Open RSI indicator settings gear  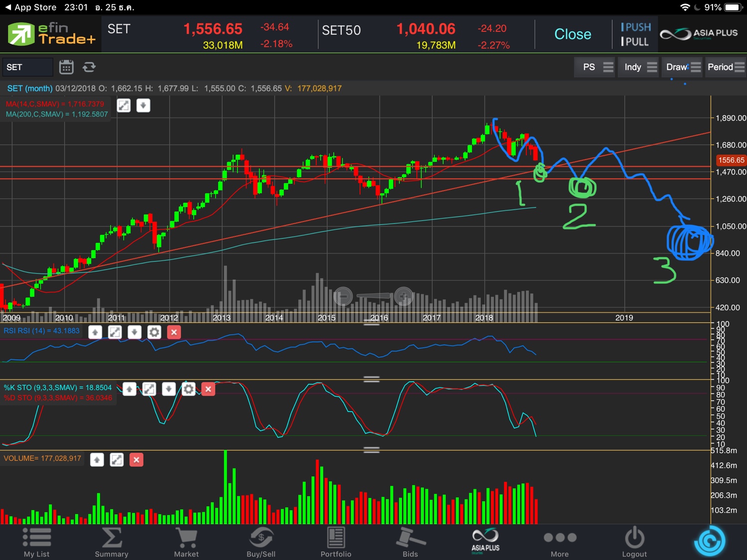tap(154, 332)
